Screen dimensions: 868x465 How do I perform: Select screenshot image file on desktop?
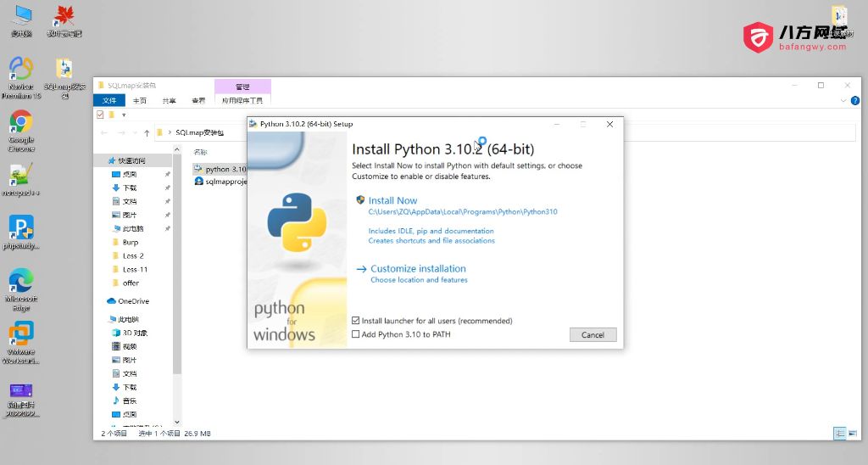pyautogui.click(x=21, y=399)
